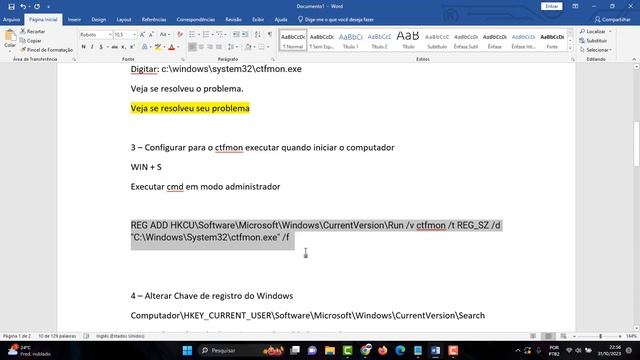
Task: Open the Fonte dialog launcher
Action: pyautogui.click(x=182, y=60)
